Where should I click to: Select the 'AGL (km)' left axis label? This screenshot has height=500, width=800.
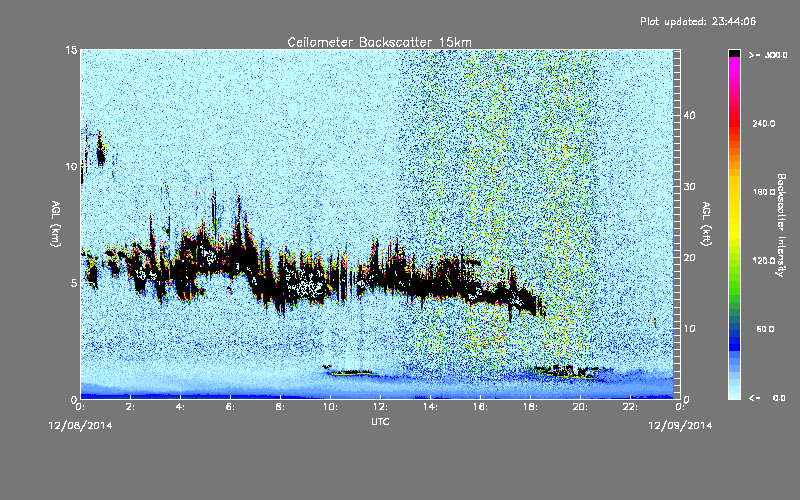[56, 224]
